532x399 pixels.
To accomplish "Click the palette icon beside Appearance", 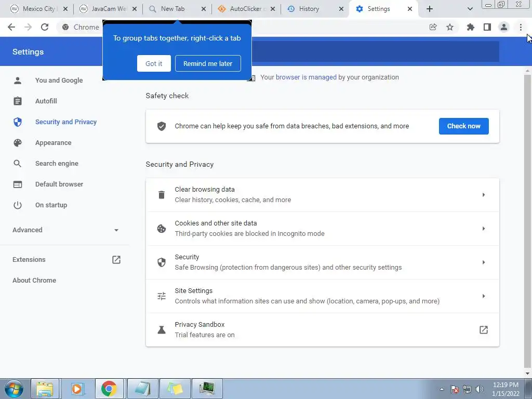I will 18,143.
